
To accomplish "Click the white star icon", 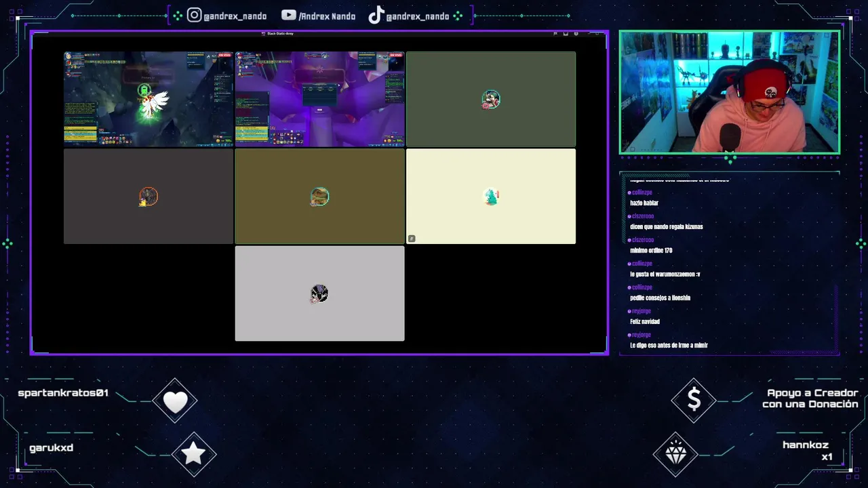I will tap(193, 454).
